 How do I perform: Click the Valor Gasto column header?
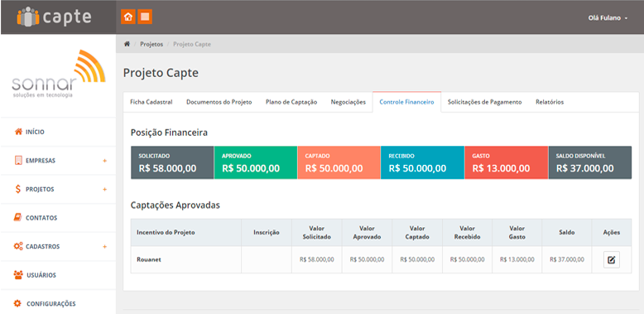coord(517,233)
